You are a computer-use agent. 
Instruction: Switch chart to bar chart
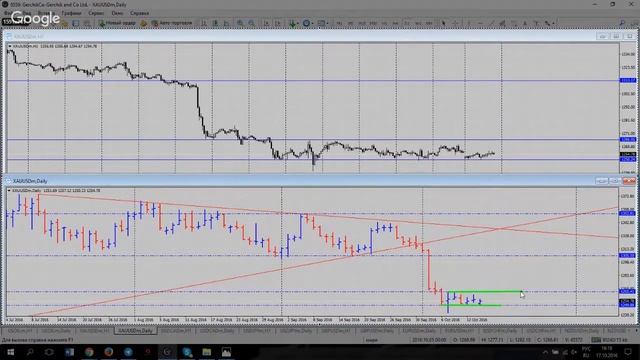[204, 23]
